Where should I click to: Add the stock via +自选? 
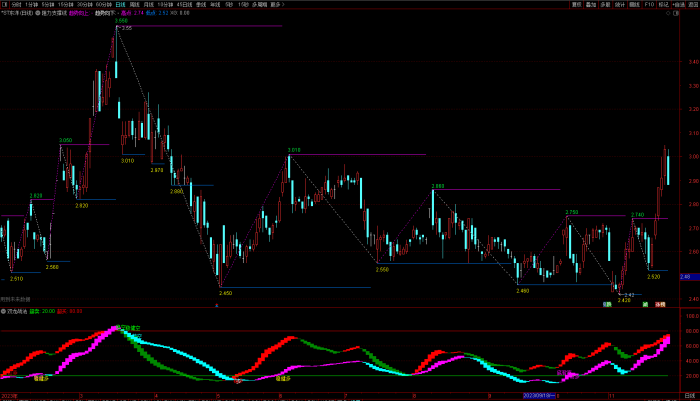[x=679, y=4]
